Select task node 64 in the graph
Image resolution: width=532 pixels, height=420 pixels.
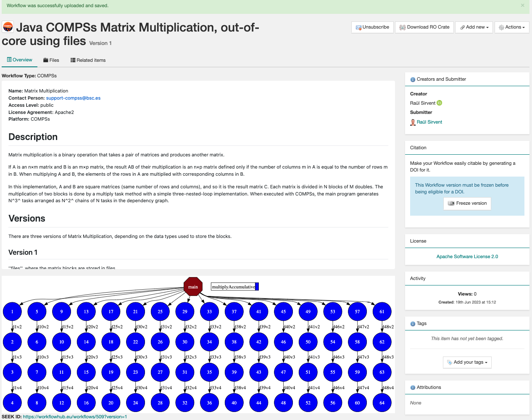coord(382,402)
